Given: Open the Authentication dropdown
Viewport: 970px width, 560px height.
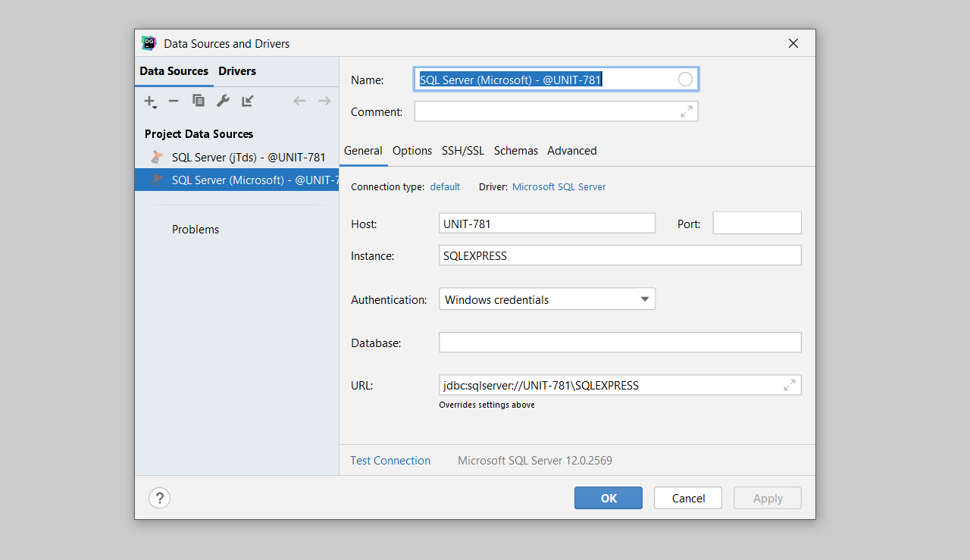Looking at the screenshot, I should [547, 299].
